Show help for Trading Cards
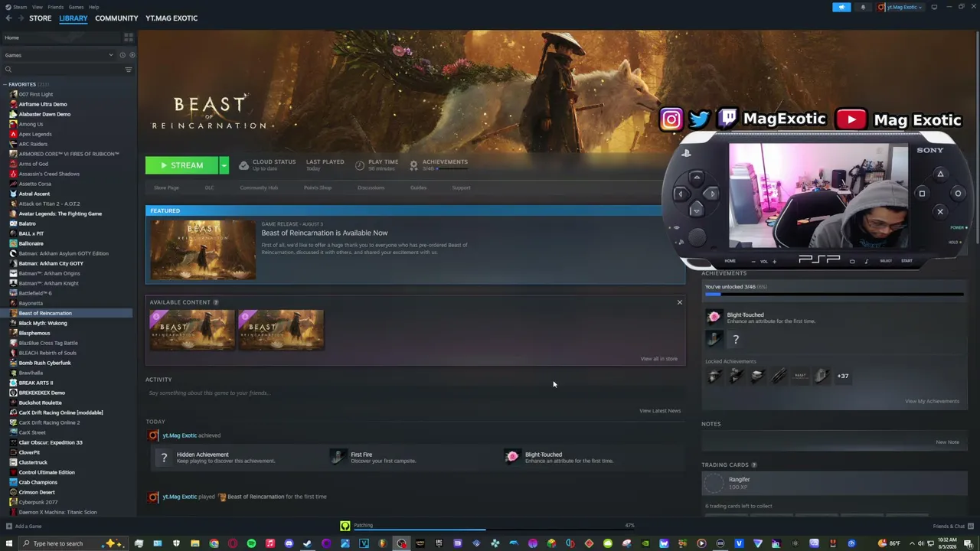The width and height of the screenshot is (980, 551). (753, 465)
